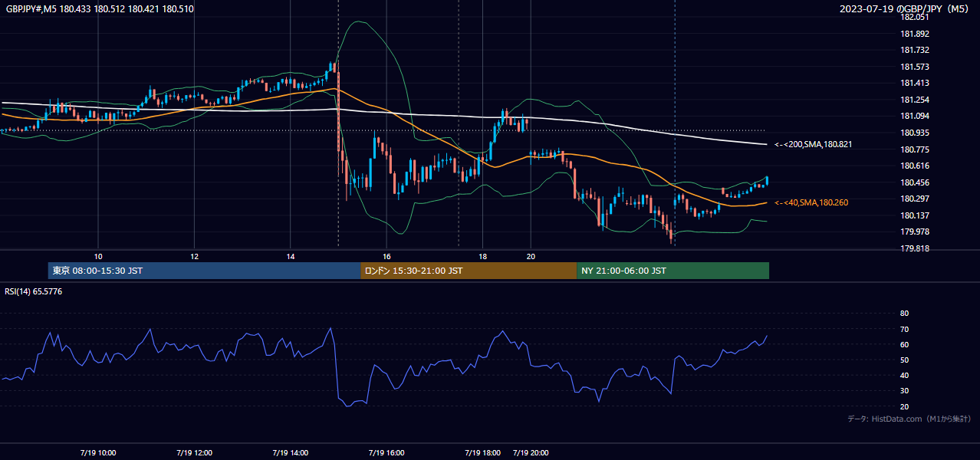
Task: Click the 7/19 20:00 date axis label
Action: tap(531, 452)
